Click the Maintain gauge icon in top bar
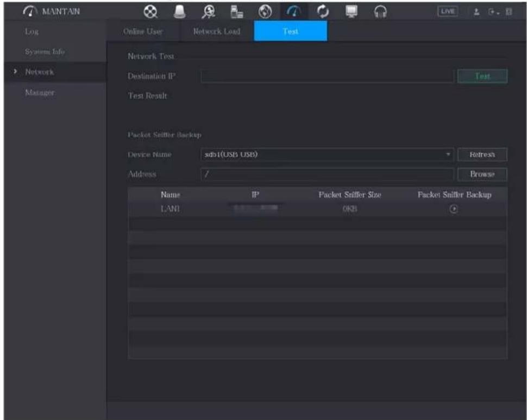The width and height of the screenshot is (527, 420). tap(294, 12)
